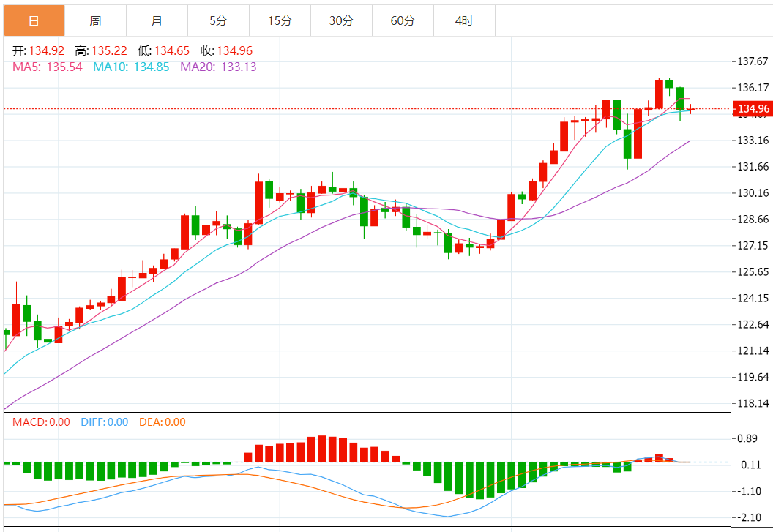Click the -2.10 MACD axis label
Image resolution: width=773 pixels, height=532 pixels.
[749, 517]
